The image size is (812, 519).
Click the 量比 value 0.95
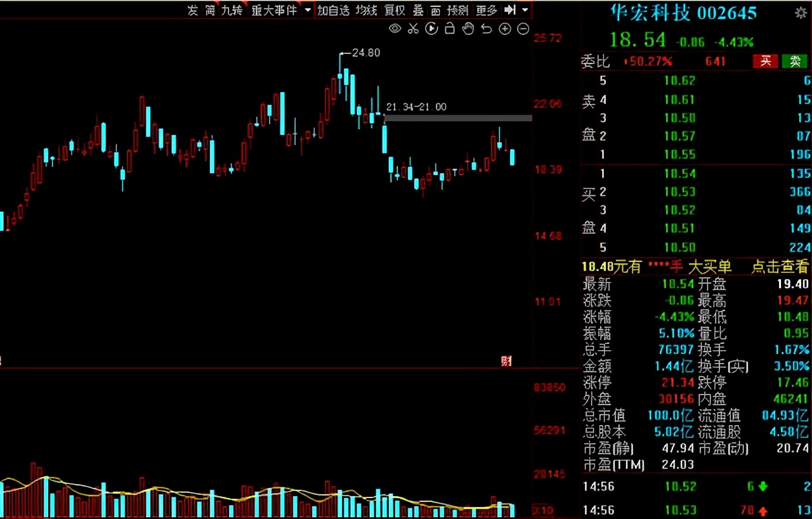click(797, 333)
